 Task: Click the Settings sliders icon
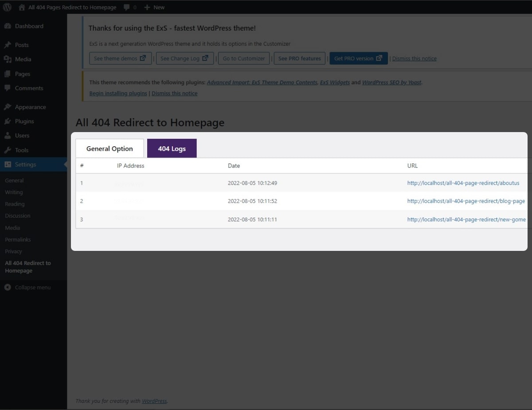tap(8, 164)
